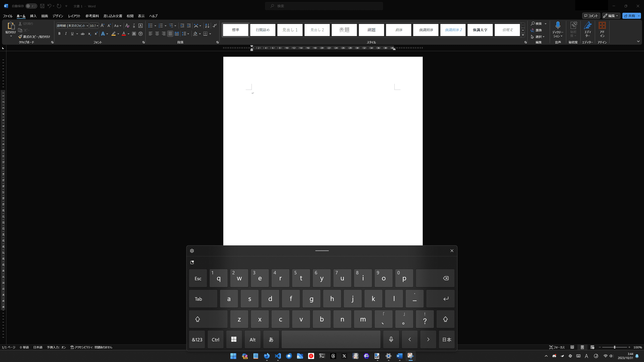Click the 置換 replace button
644x362 pixels.
[x=536, y=30]
